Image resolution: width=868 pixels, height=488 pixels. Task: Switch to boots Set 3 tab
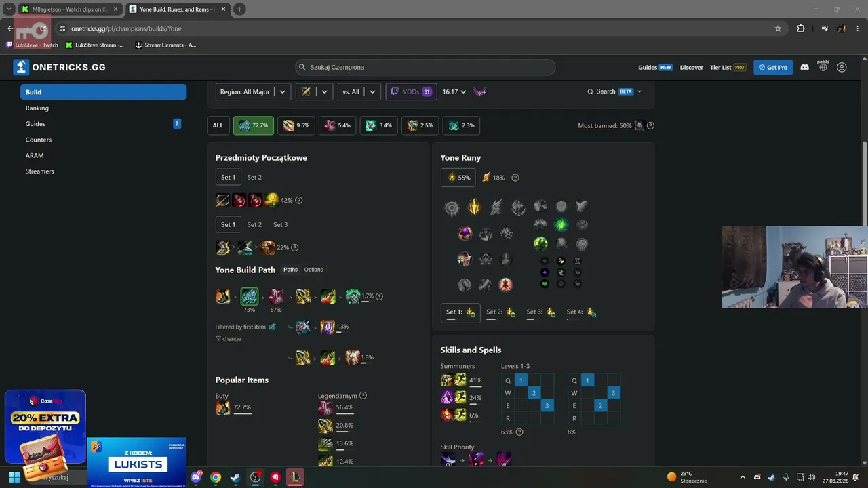pos(280,224)
